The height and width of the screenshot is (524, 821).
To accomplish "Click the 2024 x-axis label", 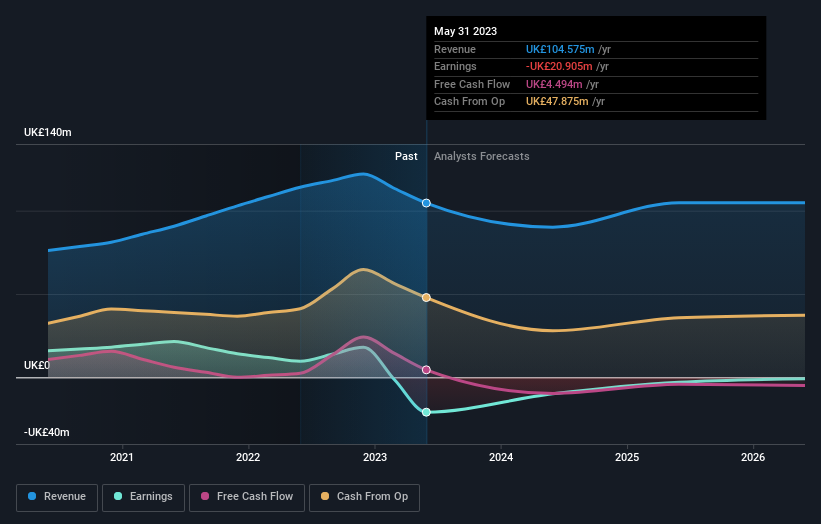I will coord(501,457).
